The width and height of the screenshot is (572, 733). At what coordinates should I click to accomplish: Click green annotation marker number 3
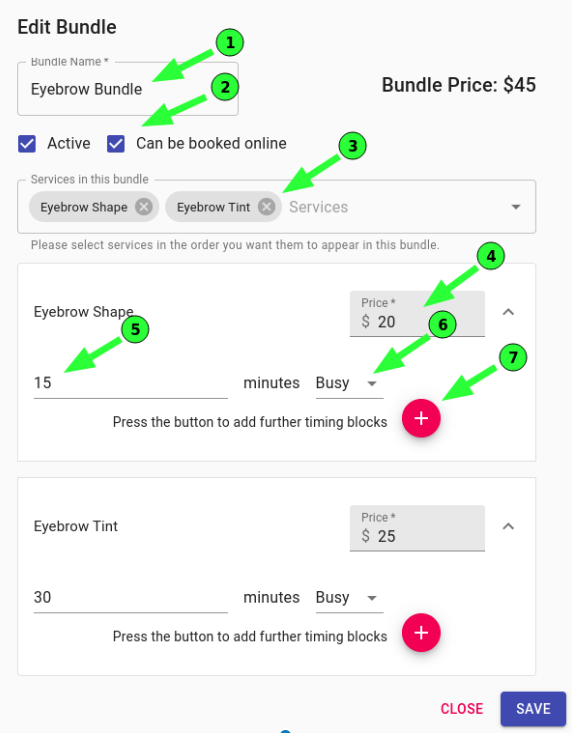(x=352, y=145)
